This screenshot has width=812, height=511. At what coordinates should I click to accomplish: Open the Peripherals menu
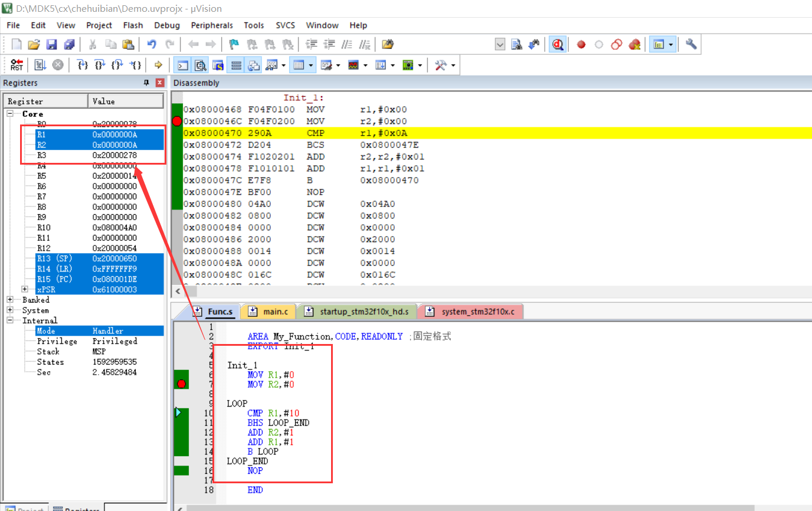pos(212,25)
